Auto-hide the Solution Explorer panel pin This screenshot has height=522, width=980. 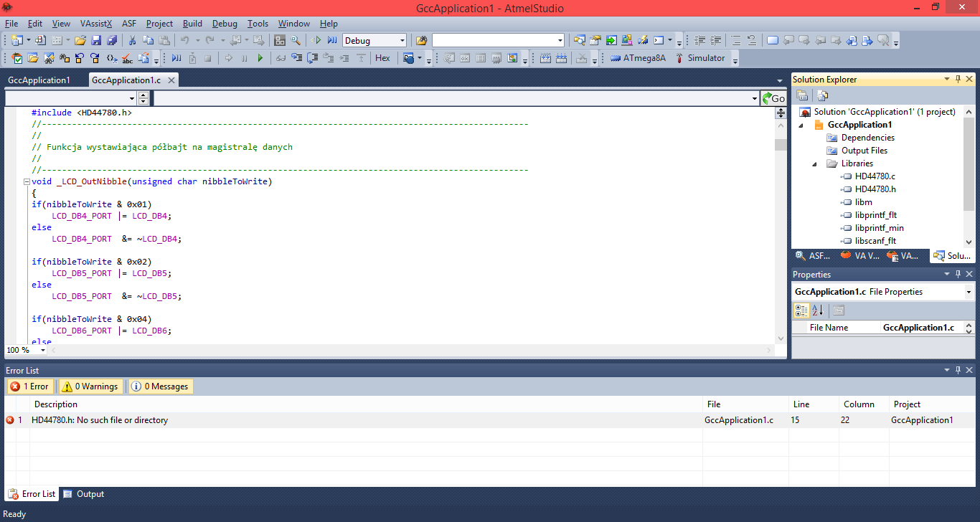coord(958,80)
